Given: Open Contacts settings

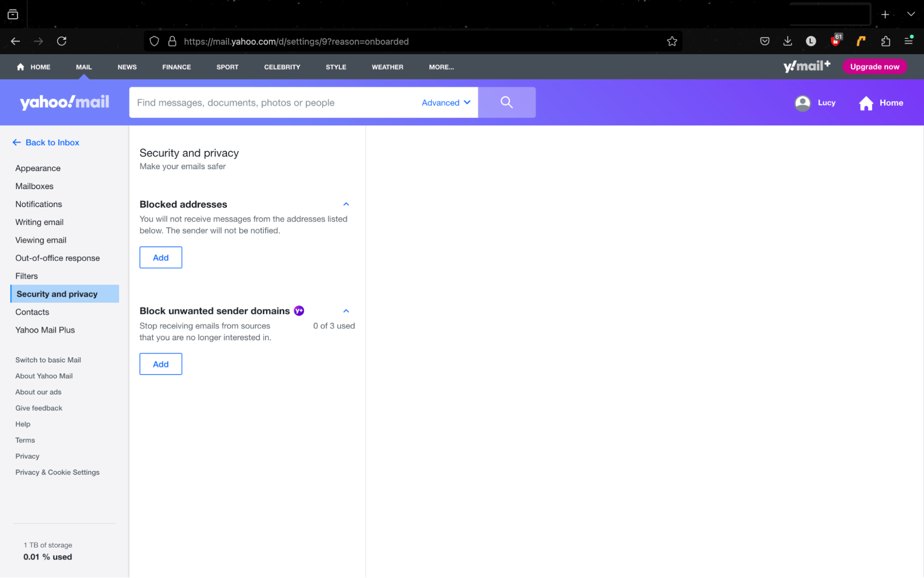Looking at the screenshot, I should 32,312.
